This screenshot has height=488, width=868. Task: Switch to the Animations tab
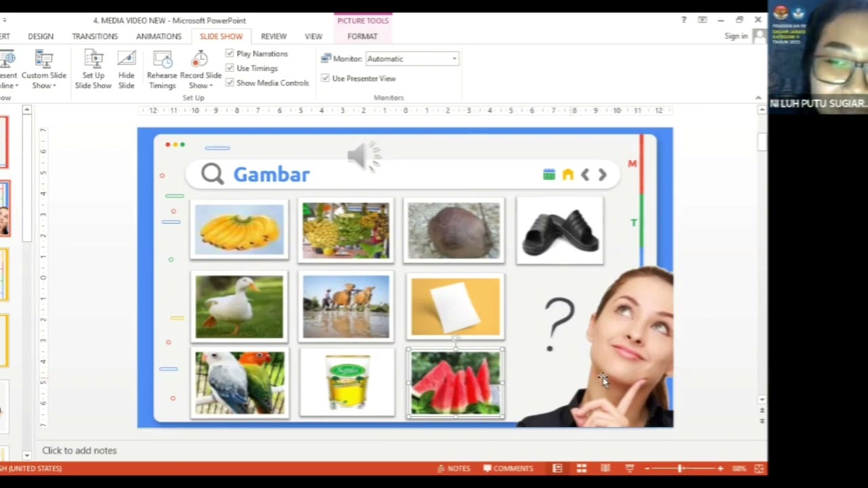[159, 37]
